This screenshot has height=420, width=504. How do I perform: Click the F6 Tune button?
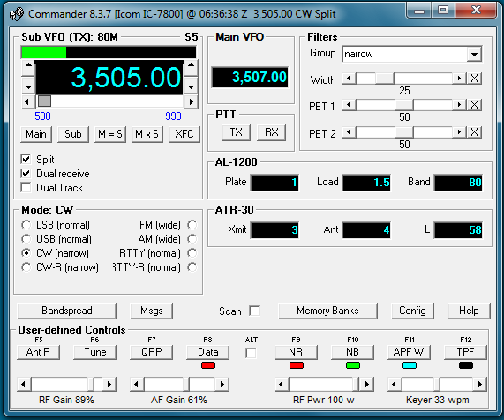[94, 352]
